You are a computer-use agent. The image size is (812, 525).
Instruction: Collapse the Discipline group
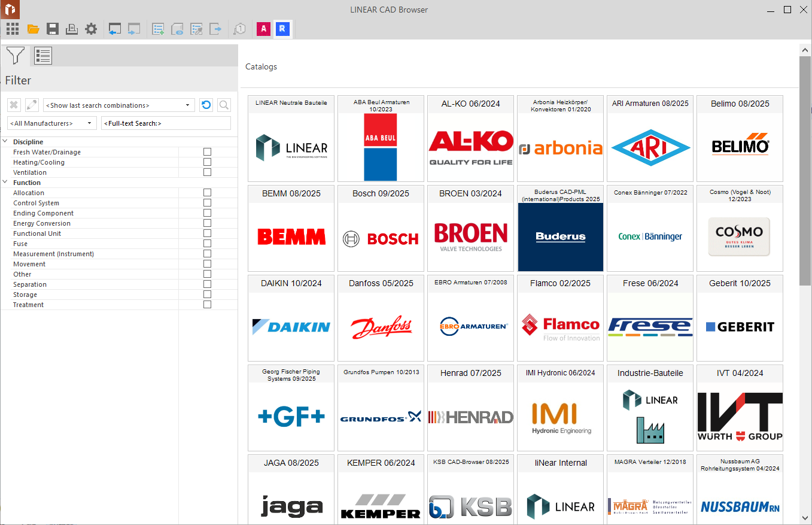pyautogui.click(x=5, y=142)
